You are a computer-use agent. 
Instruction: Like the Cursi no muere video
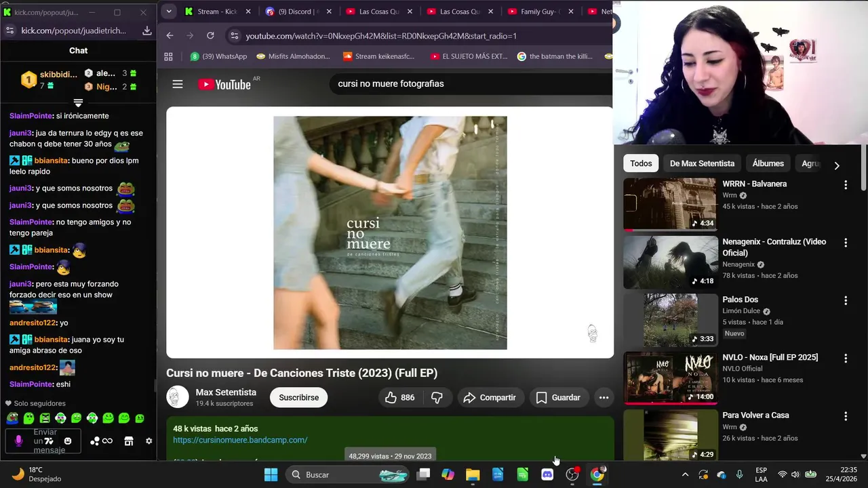pyautogui.click(x=399, y=398)
